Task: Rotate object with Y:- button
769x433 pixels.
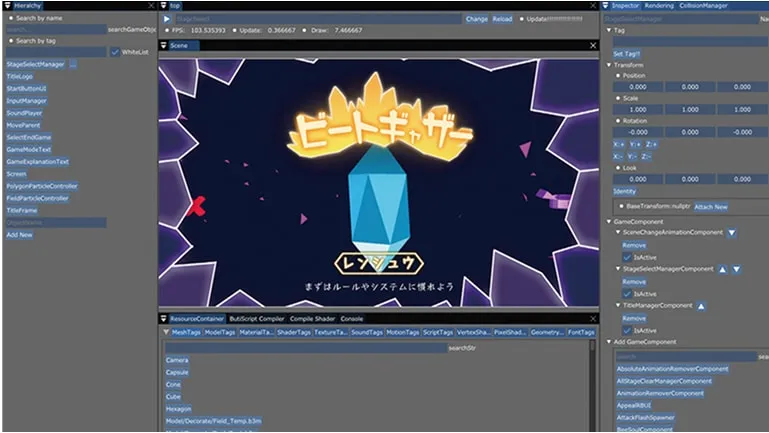Action: click(633, 156)
